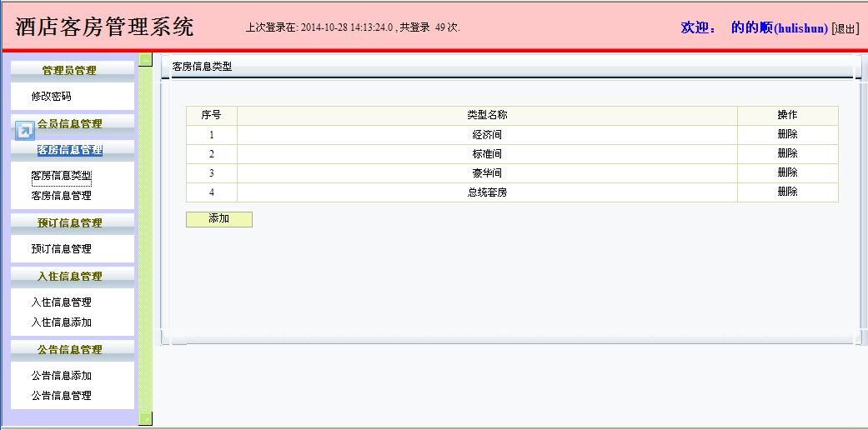Viewport: 868px width, 430px height.
Task: Collapse the 客房信息管理 section header
Action: [x=73, y=150]
